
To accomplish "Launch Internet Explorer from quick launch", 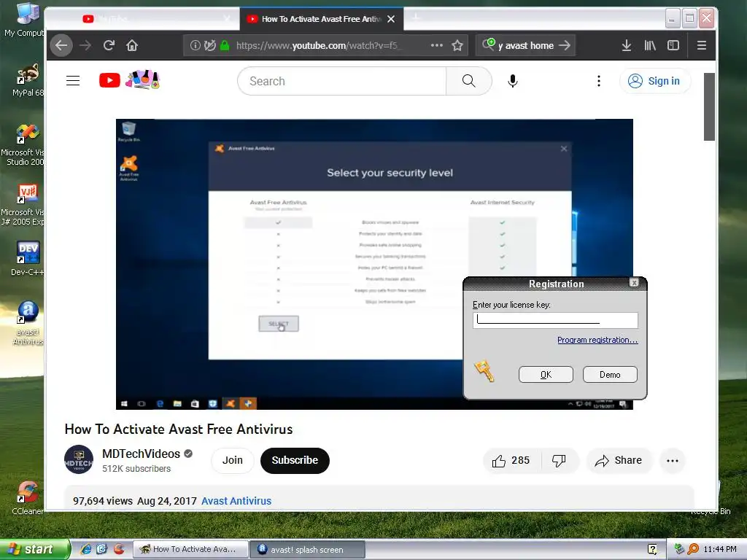I will pyautogui.click(x=86, y=549).
